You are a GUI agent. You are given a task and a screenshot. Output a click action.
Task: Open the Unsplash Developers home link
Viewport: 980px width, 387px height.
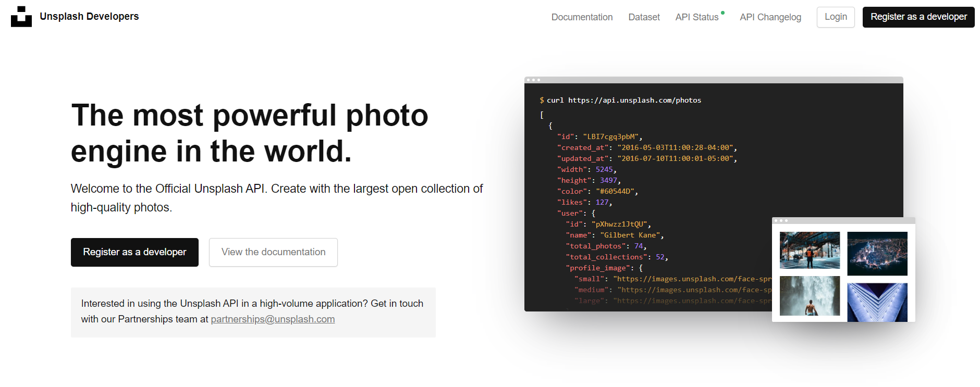(89, 17)
